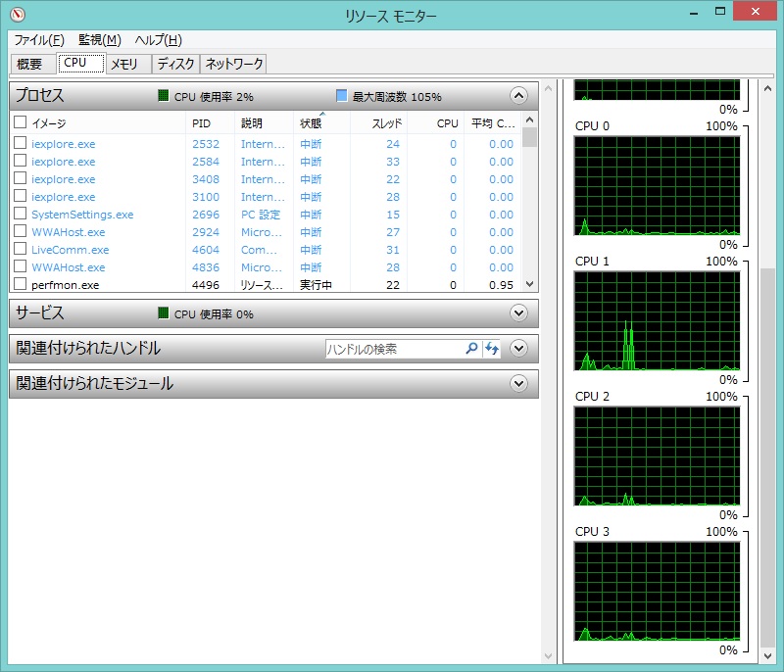Viewport: 784px width, 672px height.
Task: Open the ネットワーク tab
Action: [233, 64]
